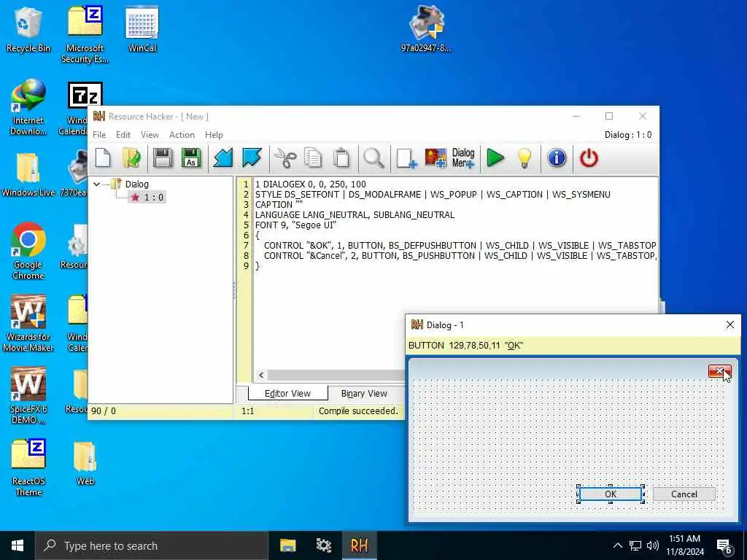Click the 90 / 0 status bar entry
747x560 pixels.
(104, 411)
